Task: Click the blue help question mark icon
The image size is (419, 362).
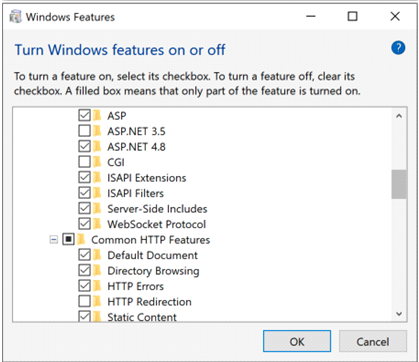Action: tap(398, 48)
